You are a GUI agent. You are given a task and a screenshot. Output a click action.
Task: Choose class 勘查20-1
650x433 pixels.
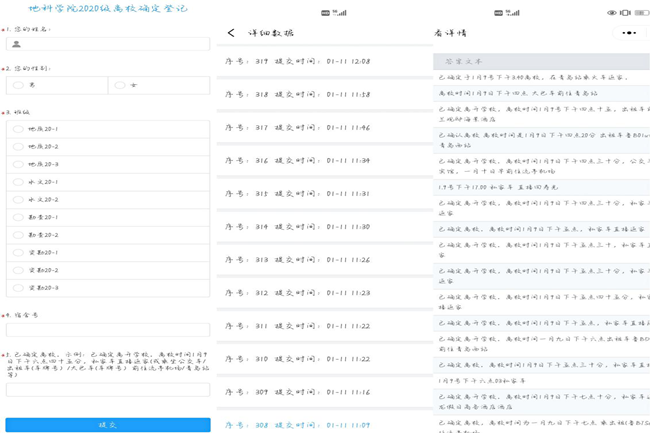click(108, 217)
